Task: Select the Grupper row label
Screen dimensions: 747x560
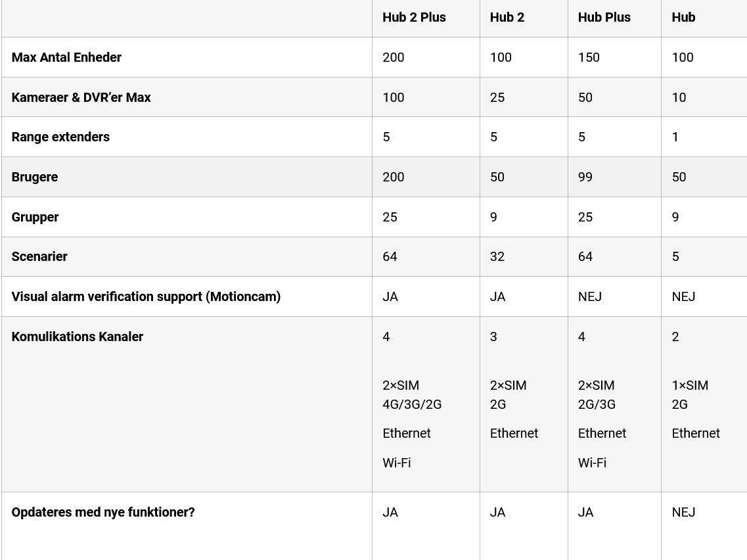Action: [35, 217]
